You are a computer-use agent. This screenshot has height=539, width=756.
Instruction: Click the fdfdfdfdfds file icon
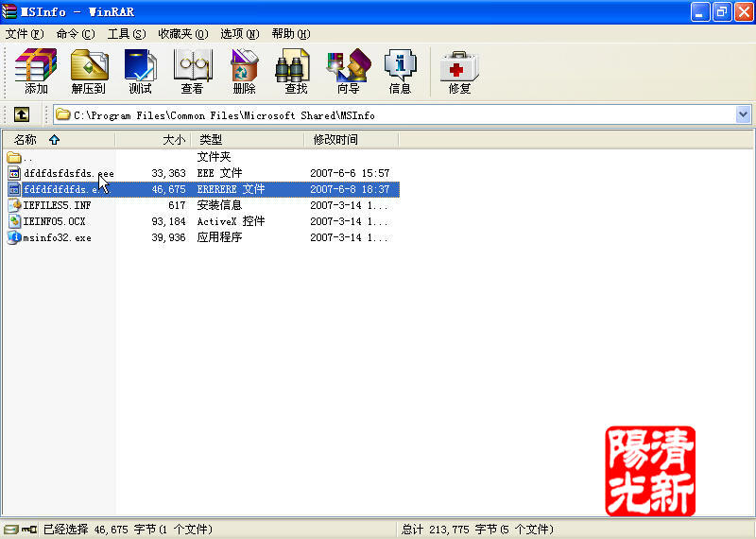tap(14, 189)
